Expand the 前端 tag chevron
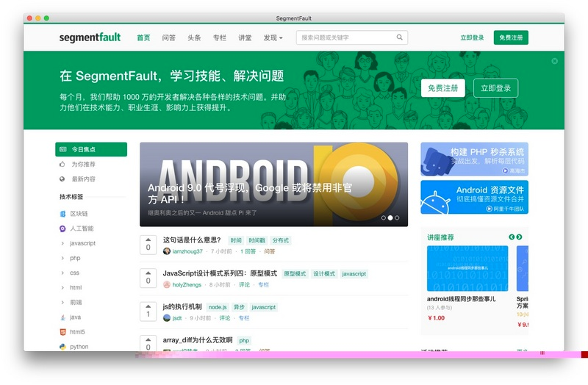 [62, 302]
